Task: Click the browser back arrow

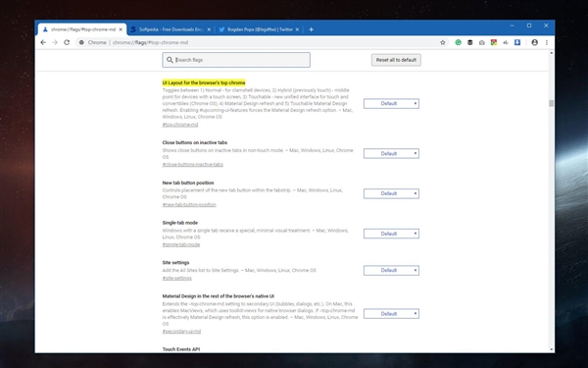Action: point(43,42)
